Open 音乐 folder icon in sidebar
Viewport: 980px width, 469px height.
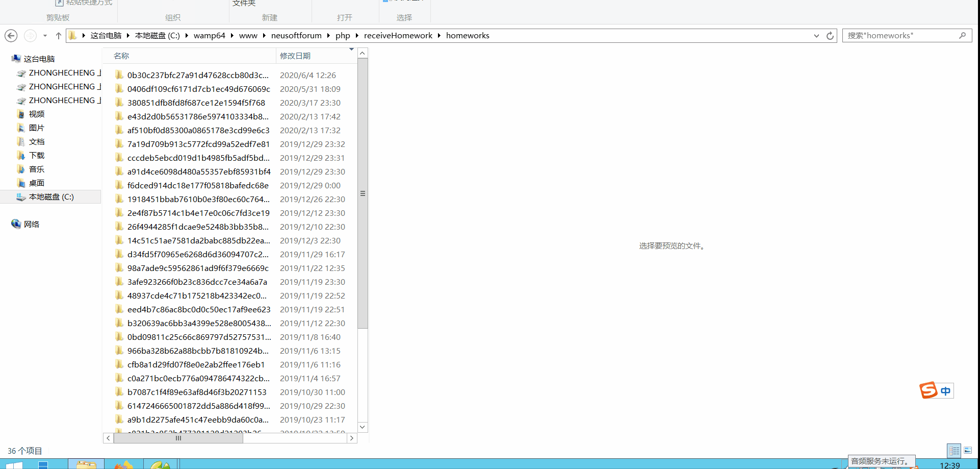tap(21, 169)
